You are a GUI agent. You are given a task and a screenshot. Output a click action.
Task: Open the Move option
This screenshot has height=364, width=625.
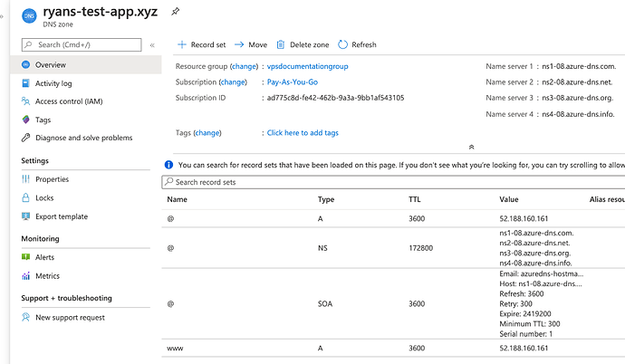(x=251, y=44)
